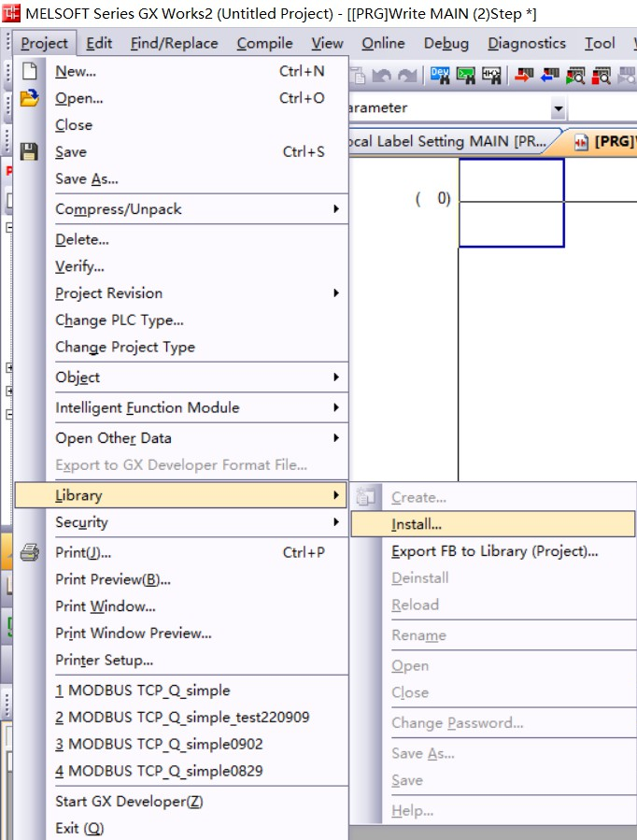Open Find Device via the 'Dev' binoculars icon
Viewport: 637px width, 840px height.
(x=440, y=76)
